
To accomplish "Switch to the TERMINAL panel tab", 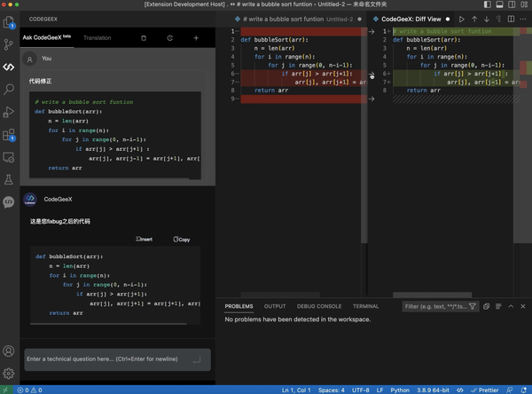I will [365, 306].
